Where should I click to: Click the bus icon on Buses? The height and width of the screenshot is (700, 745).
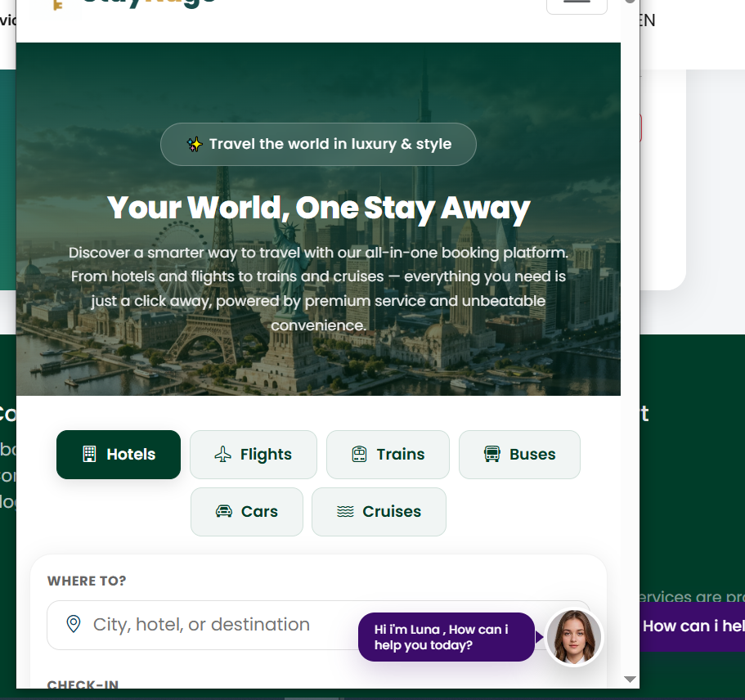491,455
